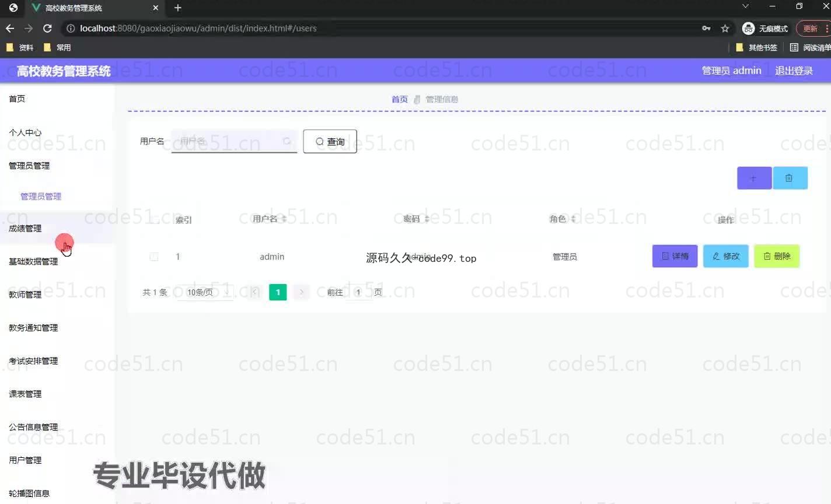Click the site info icon in address bar
The image size is (831, 504).
point(71,28)
